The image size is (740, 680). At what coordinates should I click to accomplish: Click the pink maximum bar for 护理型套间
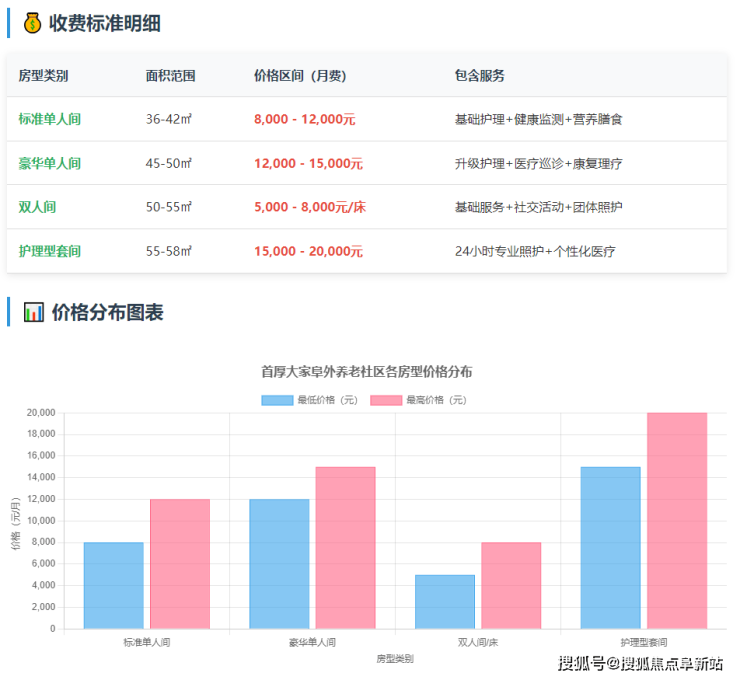coord(676,520)
